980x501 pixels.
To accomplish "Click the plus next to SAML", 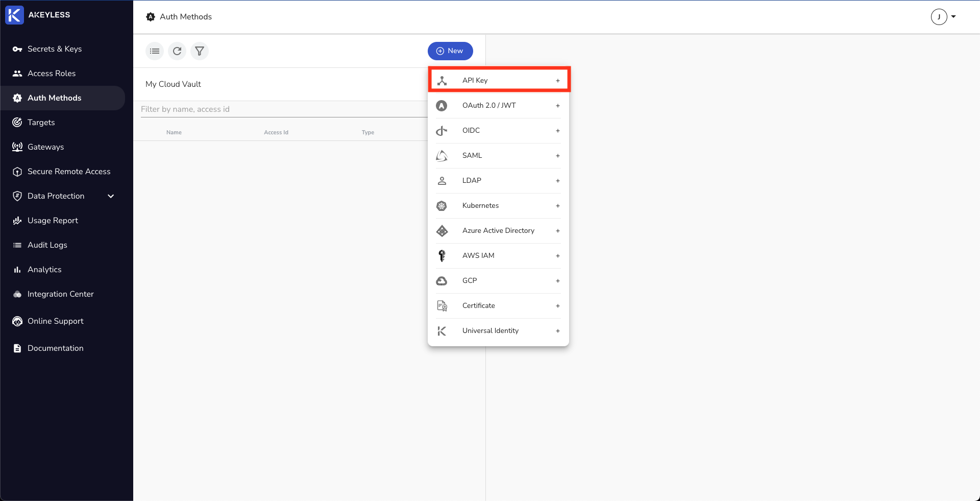I will [558, 156].
